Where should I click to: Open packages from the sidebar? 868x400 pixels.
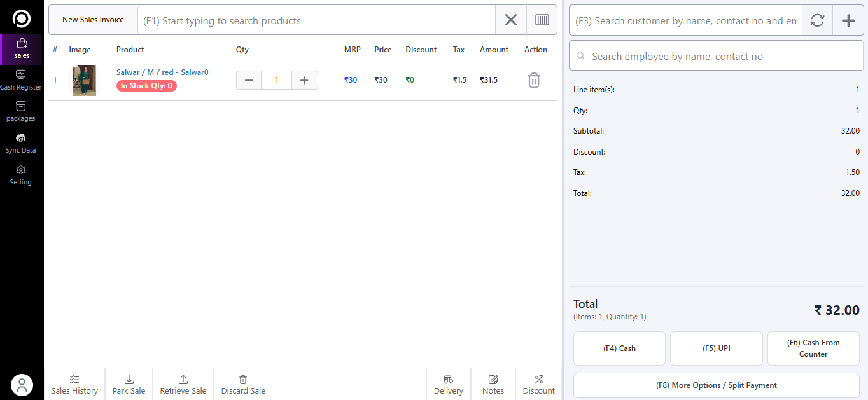[x=21, y=112]
